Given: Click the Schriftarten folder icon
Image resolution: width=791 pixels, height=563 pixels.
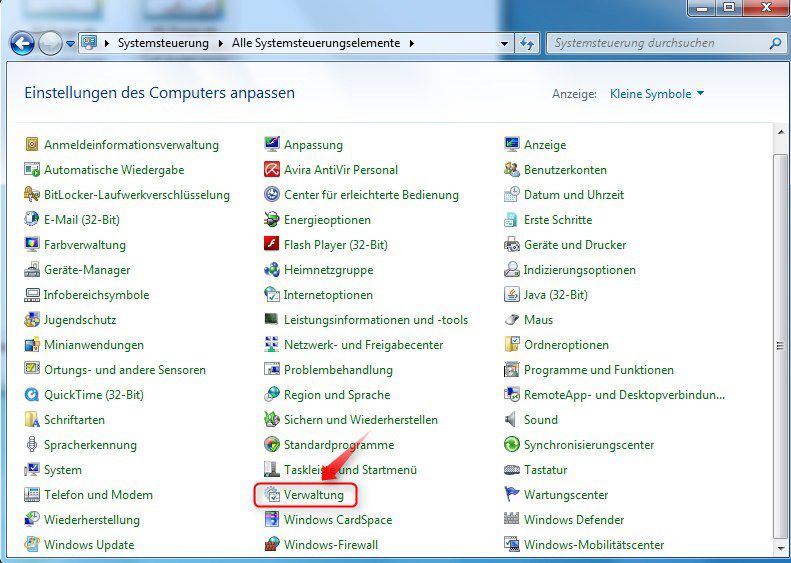Looking at the screenshot, I should point(32,420).
